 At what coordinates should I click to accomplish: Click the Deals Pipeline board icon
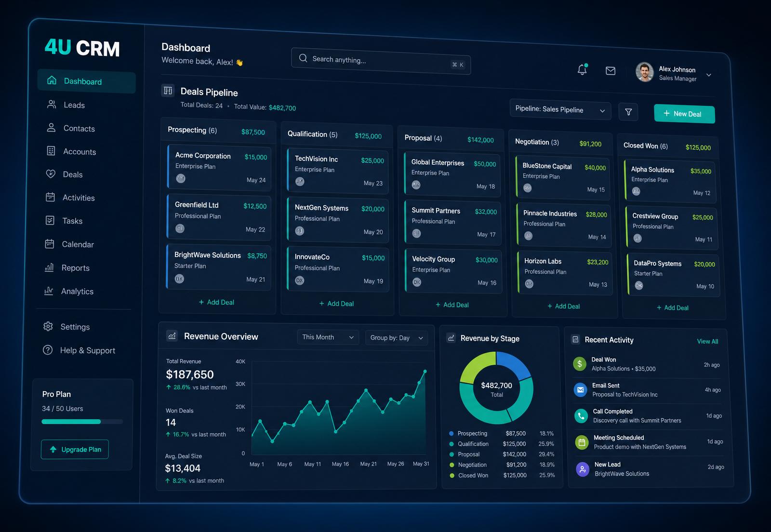[x=168, y=90]
